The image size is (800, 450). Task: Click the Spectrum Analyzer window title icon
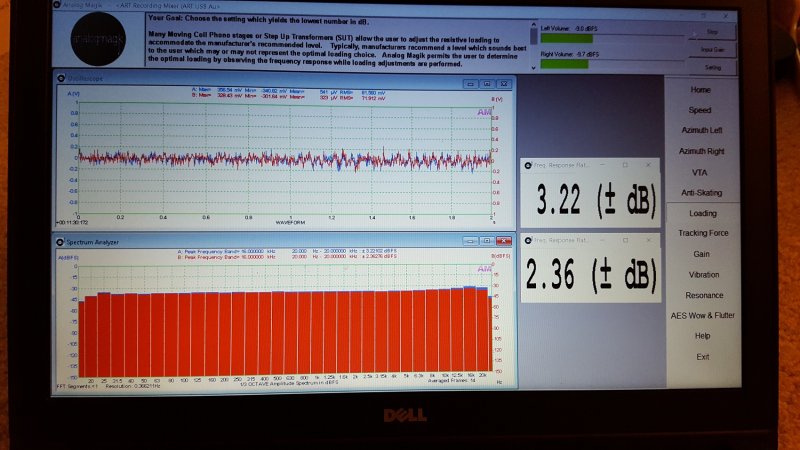coord(60,242)
